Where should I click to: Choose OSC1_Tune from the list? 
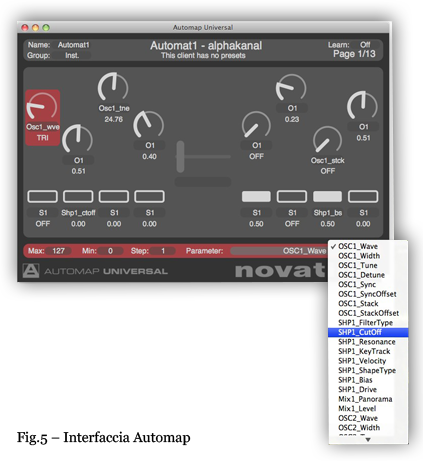point(368,265)
